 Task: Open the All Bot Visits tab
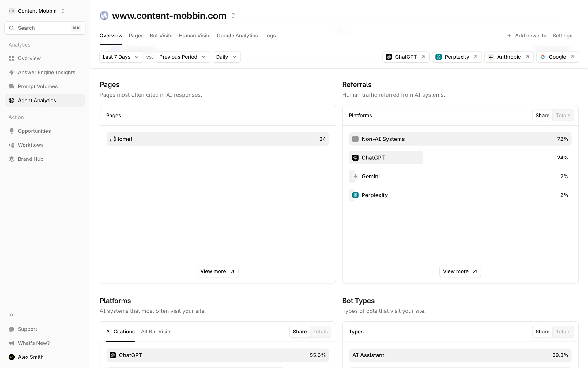(156, 332)
